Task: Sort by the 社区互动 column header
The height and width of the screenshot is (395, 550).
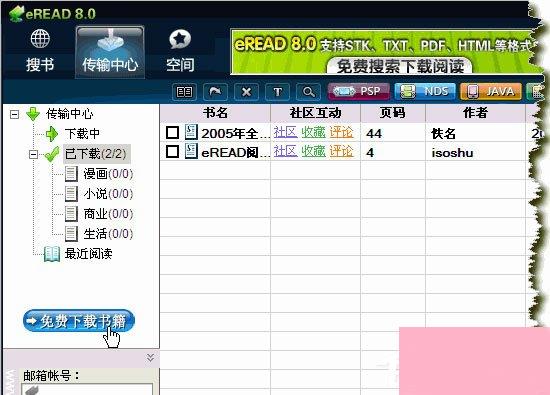Action: [x=315, y=113]
